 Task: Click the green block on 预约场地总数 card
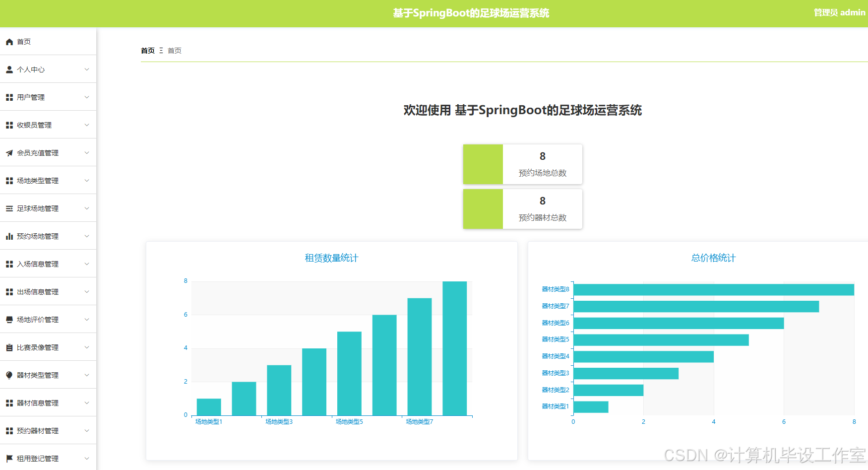tap(483, 164)
